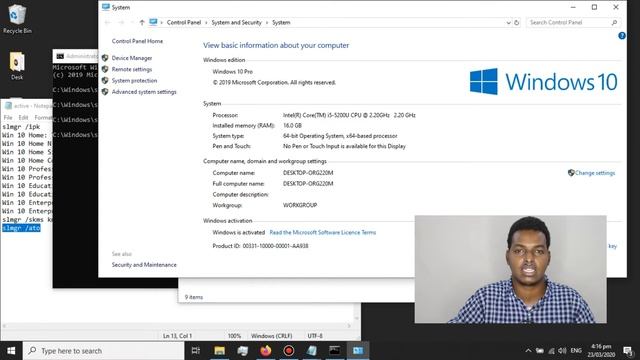The height and width of the screenshot is (360, 640).
Task: Switch to Command Prompt via taskbar icon
Action: pyautogui.click(x=335, y=351)
